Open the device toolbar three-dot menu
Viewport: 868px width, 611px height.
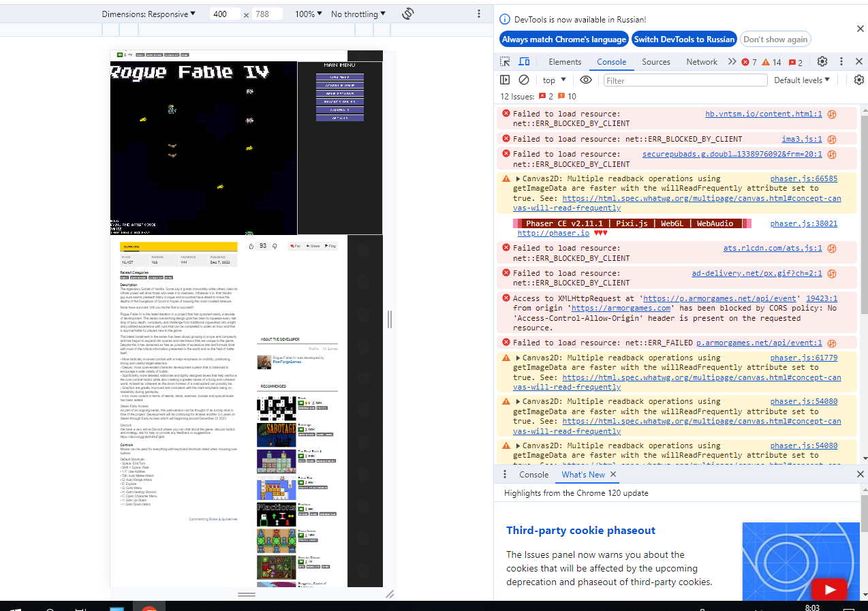click(479, 14)
